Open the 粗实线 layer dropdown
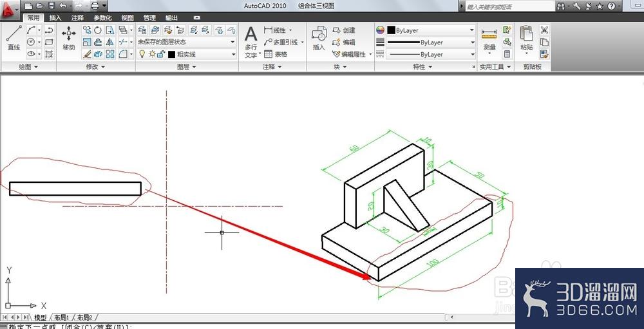644x329 pixels. 187,54
